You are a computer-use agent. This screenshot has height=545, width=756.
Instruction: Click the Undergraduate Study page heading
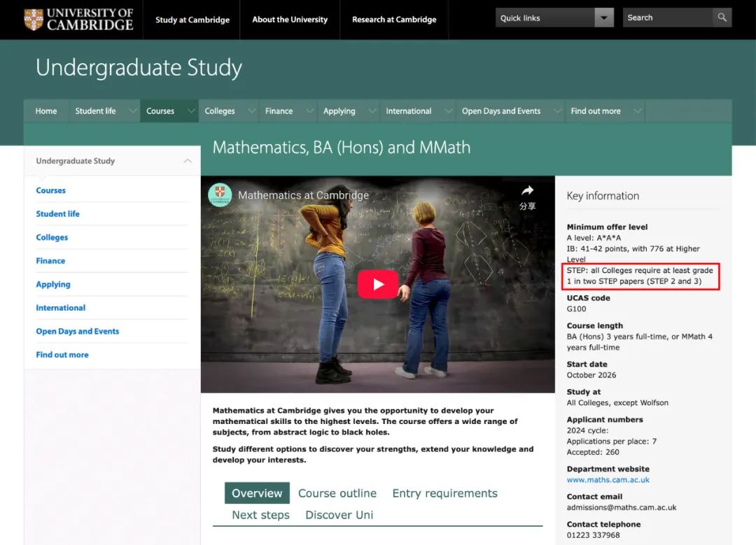click(139, 67)
